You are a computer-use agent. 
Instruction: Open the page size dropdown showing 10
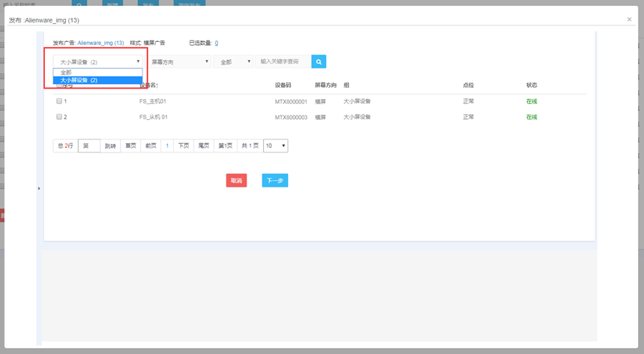(275, 145)
